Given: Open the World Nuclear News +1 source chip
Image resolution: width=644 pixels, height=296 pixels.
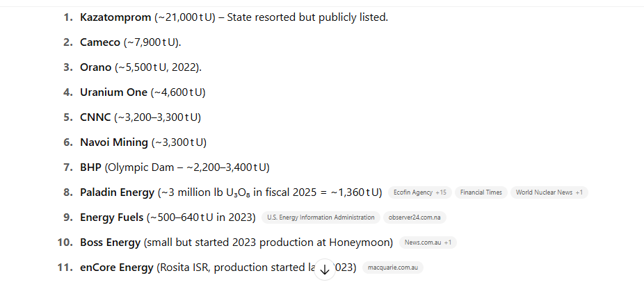Looking at the screenshot, I should point(549,192).
